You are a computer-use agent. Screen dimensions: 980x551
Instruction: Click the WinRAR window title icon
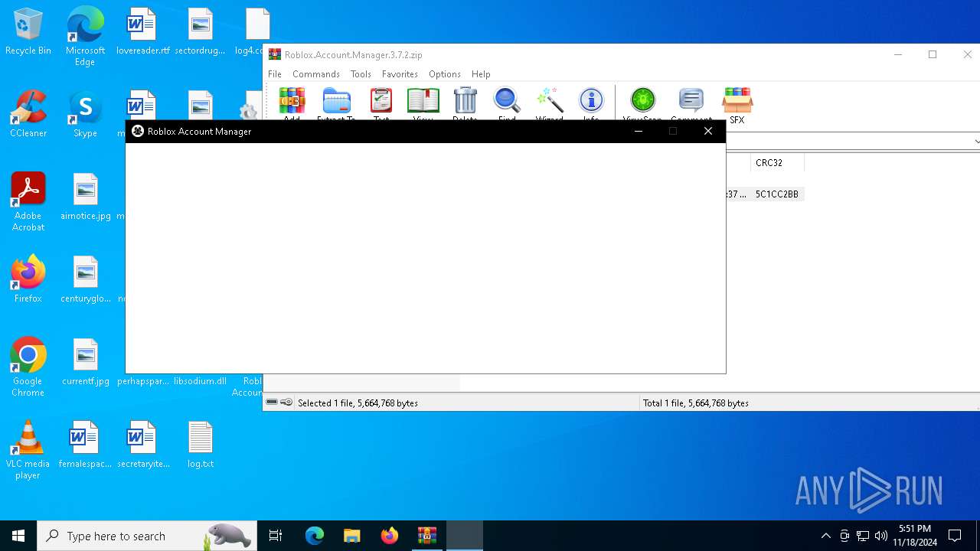pos(275,54)
